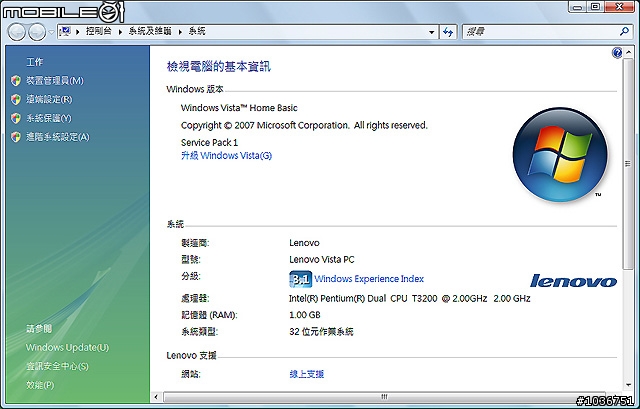Click the '32 位元作業系統' system type value
This screenshot has height=409, width=640.
(321, 332)
